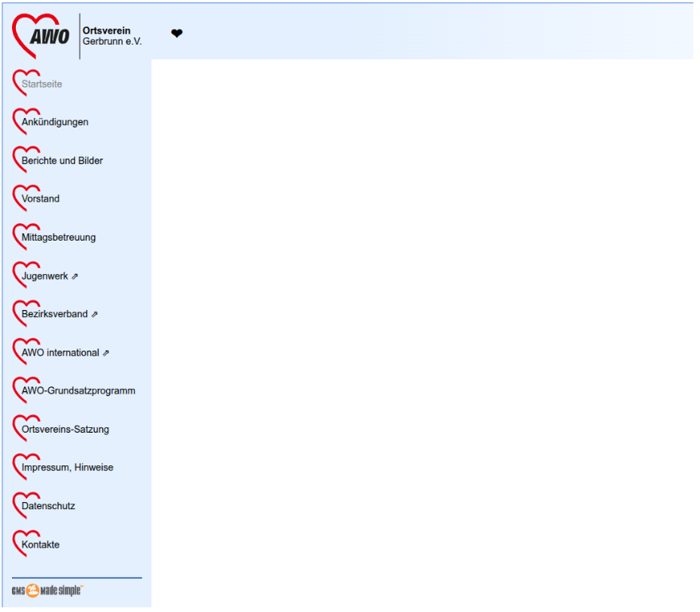Open the Startseite menu item
Screen dimensions: 700x612
41,84
